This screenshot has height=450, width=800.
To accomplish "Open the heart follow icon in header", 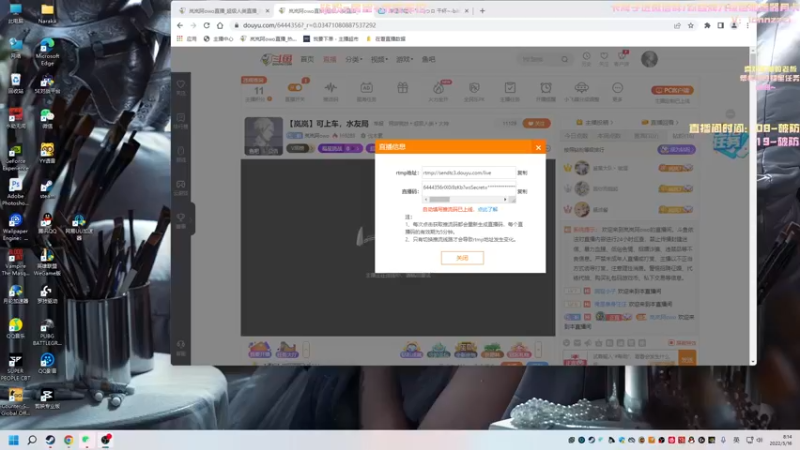I will point(604,57).
